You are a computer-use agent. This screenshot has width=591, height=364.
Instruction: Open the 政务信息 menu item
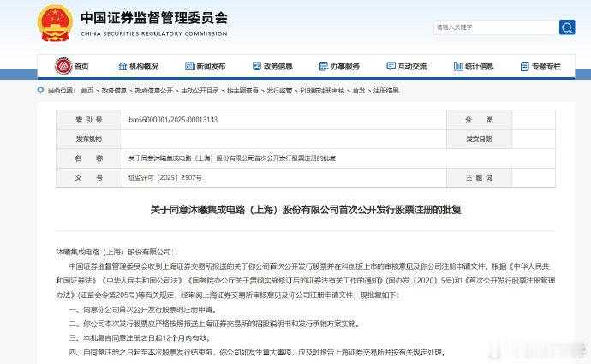point(278,66)
